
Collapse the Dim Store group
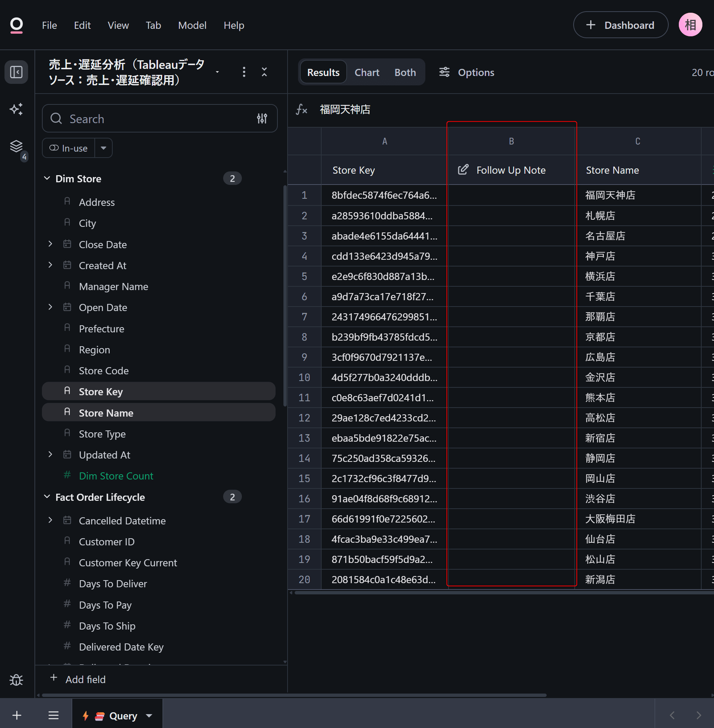click(x=47, y=179)
